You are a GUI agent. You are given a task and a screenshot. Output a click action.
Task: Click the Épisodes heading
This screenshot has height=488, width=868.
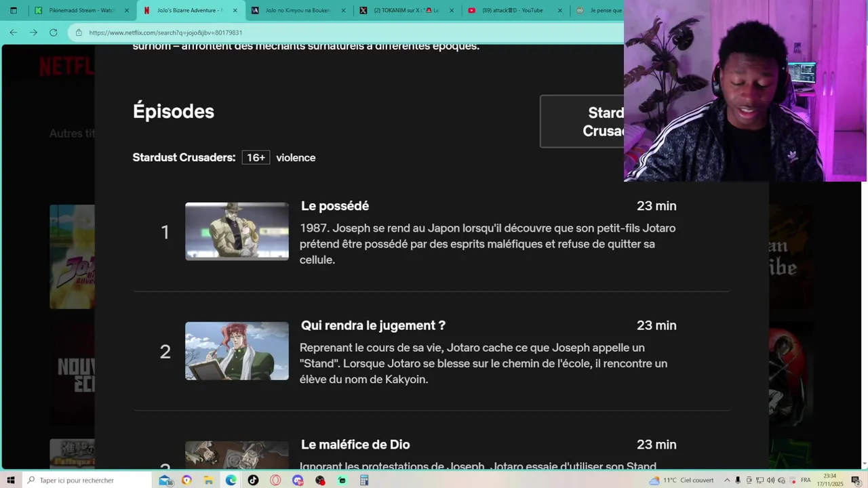click(x=174, y=111)
